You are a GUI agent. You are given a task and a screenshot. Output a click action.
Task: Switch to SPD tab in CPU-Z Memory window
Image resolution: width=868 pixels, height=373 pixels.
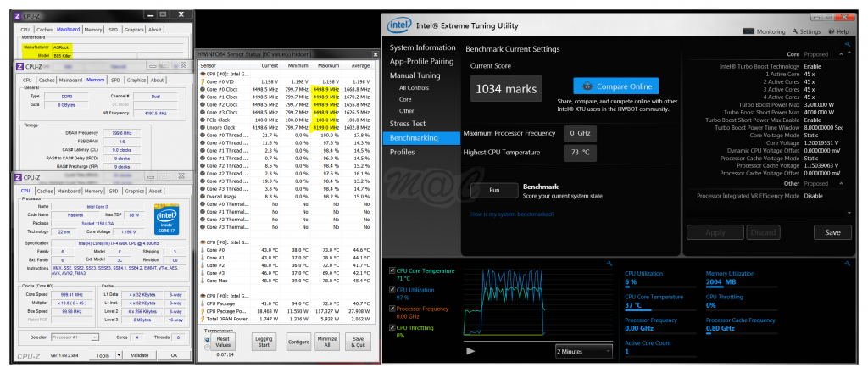pyautogui.click(x=114, y=80)
